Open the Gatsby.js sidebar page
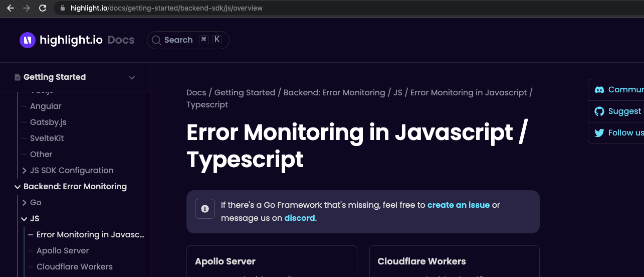This screenshot has height=277, width=644. pyautogui.click(x=48, y=122)
